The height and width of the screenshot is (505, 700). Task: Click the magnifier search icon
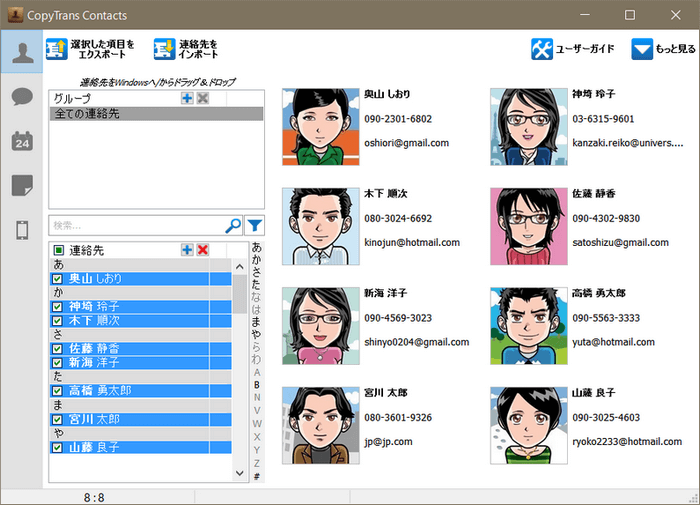pyautogui.click(x=233, y=225)
